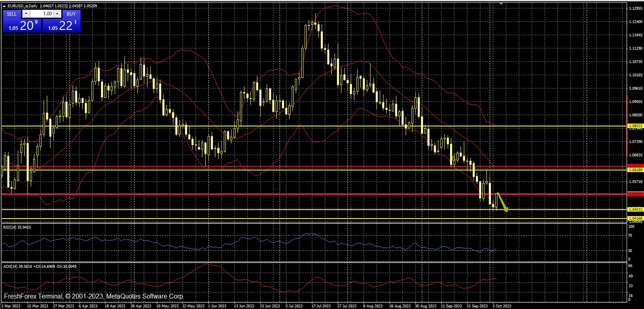Viewport: 644px width, 309px height.
Task: Select the red 1.06331 price level label
Action: click(635, 166)
